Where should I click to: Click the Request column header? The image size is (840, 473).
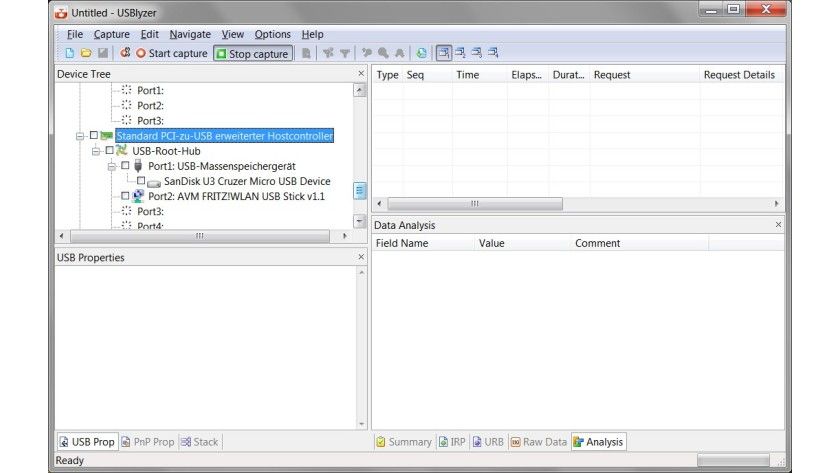[644, 75]
